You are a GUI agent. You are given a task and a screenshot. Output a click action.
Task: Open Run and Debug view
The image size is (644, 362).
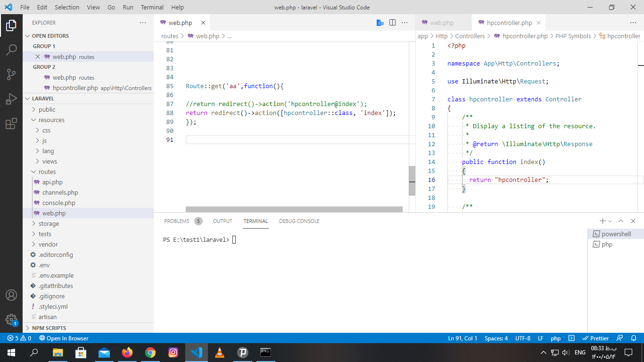click(x=11, y=99)
